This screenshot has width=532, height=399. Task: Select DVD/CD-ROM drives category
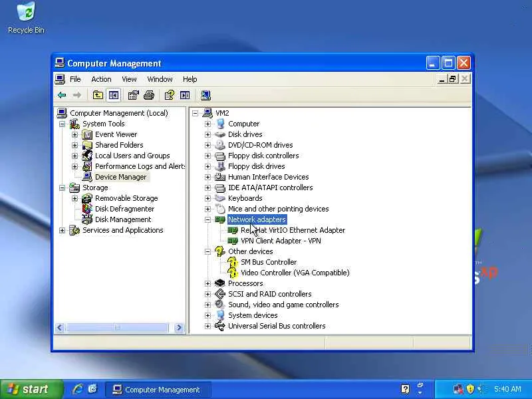260,145
